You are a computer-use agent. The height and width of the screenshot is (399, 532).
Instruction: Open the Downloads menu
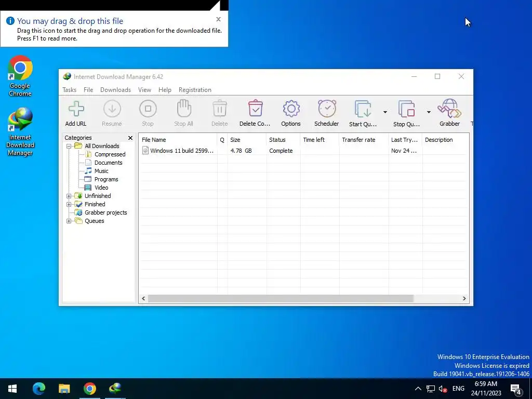115,90
